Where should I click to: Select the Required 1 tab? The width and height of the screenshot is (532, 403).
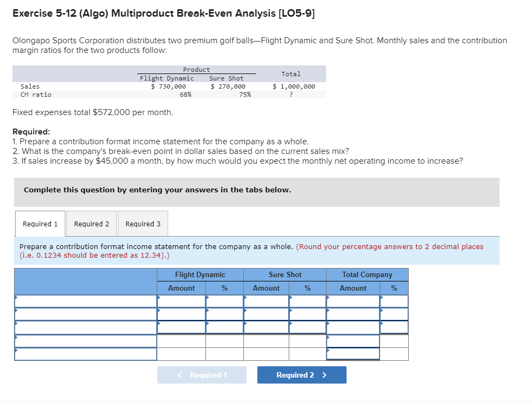pyautogui.click(x=40, y=223)
